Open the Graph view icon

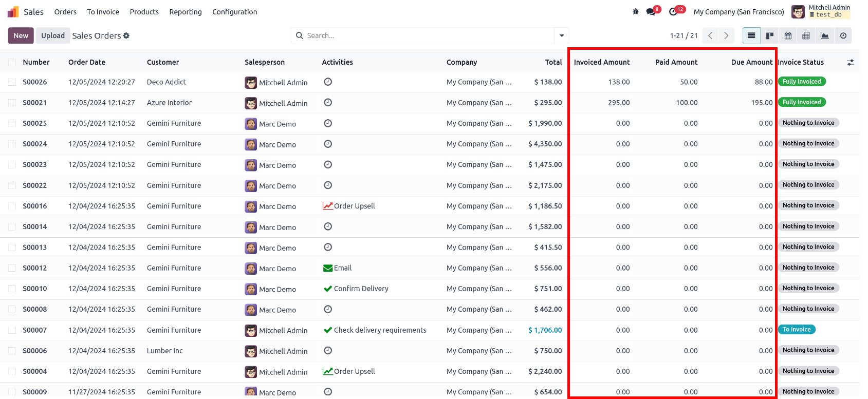(824, 35)
